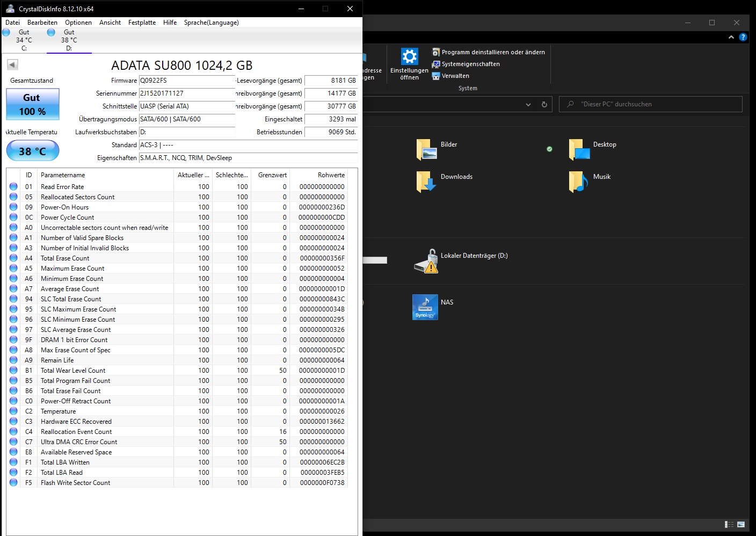Open the Ansicht menu
756x536 pixels.
[110, 23]
